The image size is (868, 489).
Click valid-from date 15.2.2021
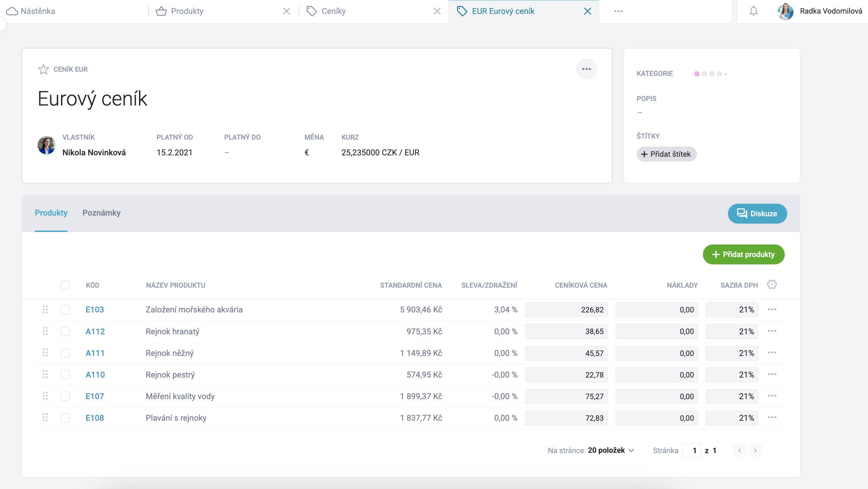point(175,153)
